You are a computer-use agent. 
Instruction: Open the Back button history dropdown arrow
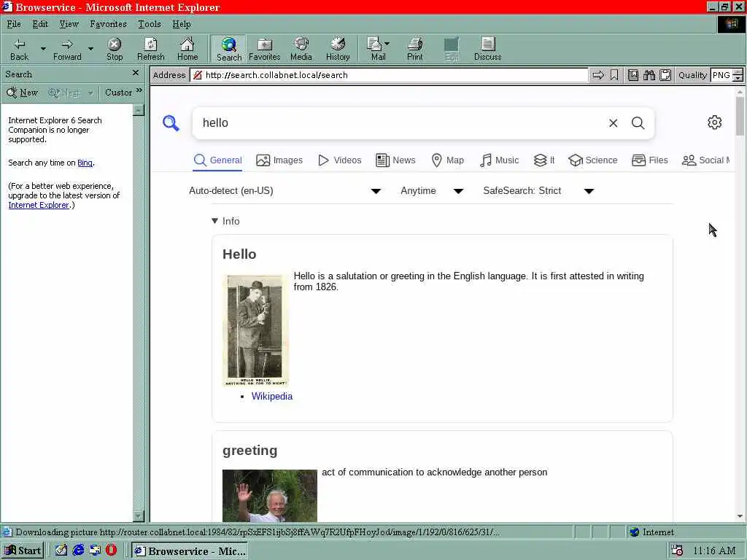tap(43, 49)
